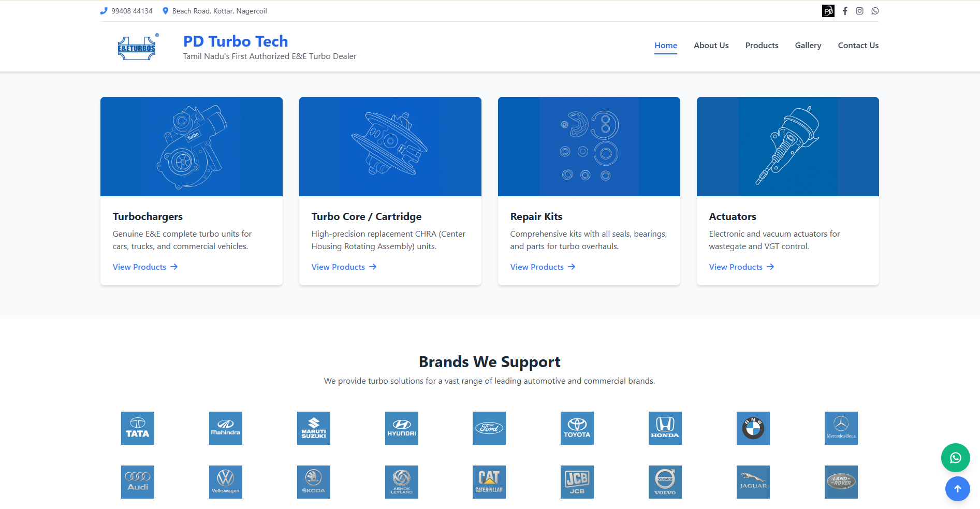Click the E&E Turbos logo
Viewport: 980px width, 509px height.
click(137, 48)
